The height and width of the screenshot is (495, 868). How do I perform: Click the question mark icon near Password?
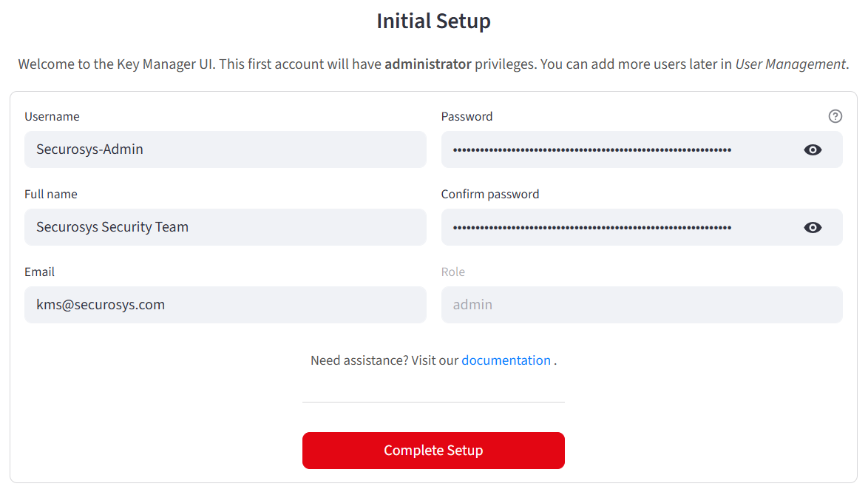(x=835, y=116)
